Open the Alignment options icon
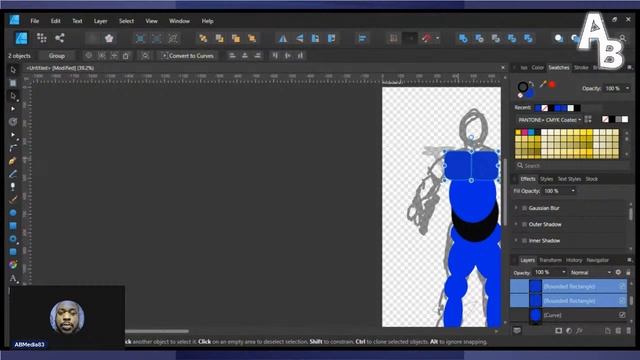 [362, 38]
